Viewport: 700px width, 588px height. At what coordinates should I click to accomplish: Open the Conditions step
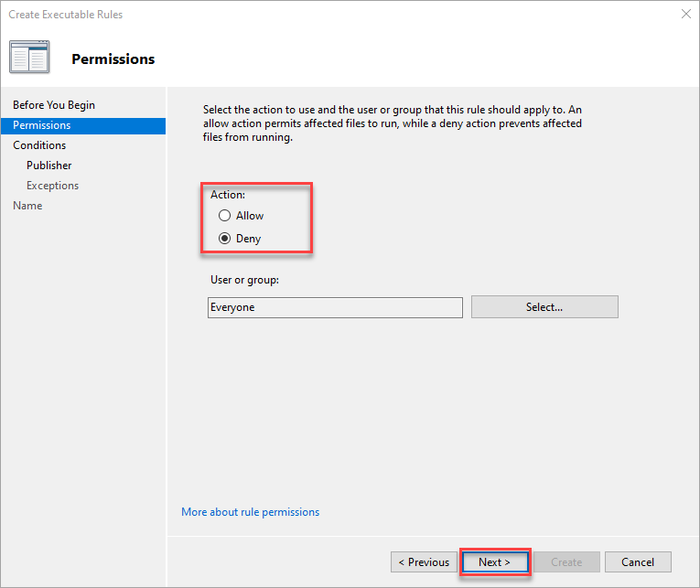[39, 145]
